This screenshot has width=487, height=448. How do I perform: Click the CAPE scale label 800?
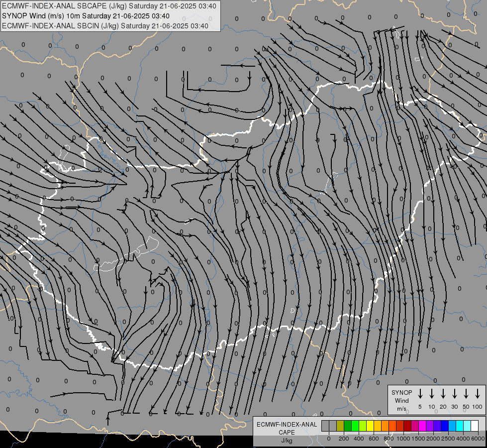click(x=389, y=439)
